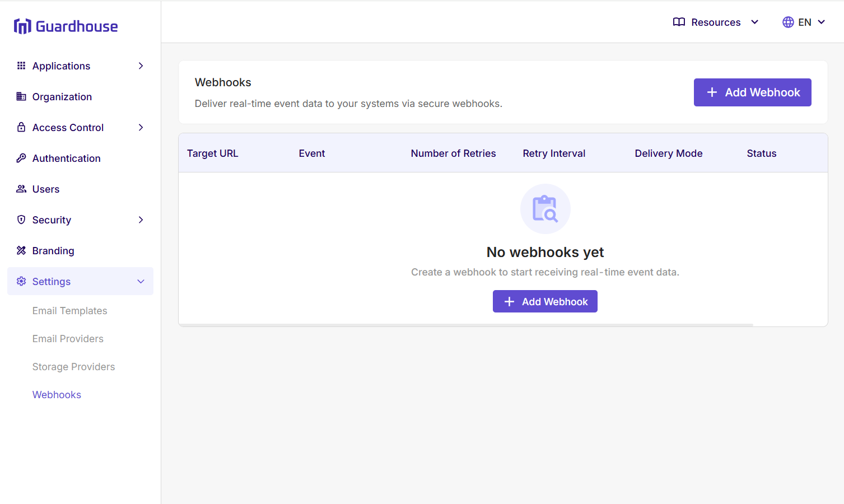The width and height of the screenshot is (844, 504).
Task: Click the top Add Webhook button
Action: 752,92
